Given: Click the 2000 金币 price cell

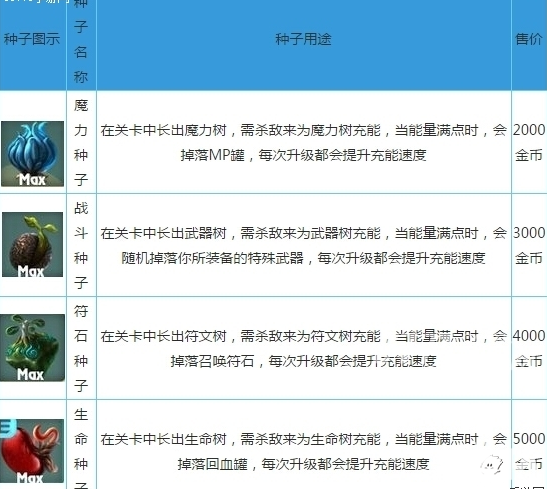Looking at the screenshot, I should tap(529, 142).
